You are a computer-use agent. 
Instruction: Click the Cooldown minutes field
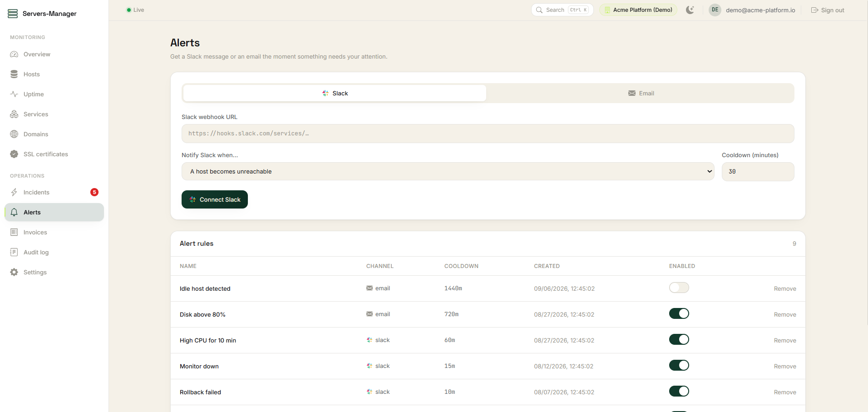758,172
